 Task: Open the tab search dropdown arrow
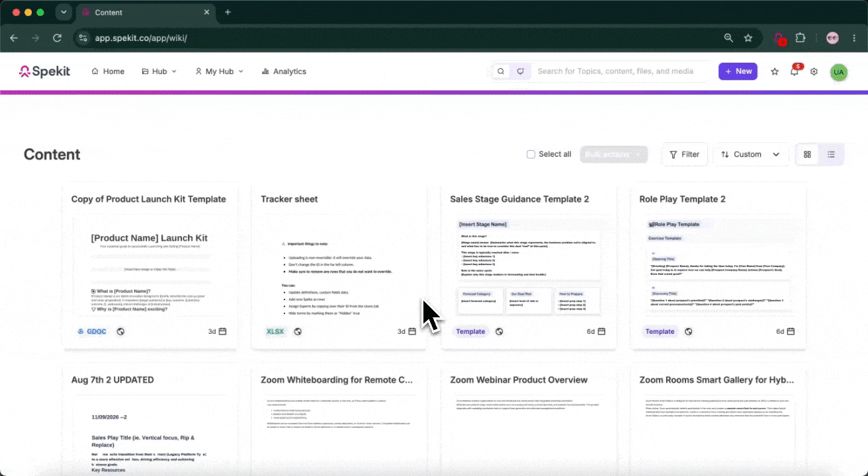pyautogui.click(x=64, y=12)
